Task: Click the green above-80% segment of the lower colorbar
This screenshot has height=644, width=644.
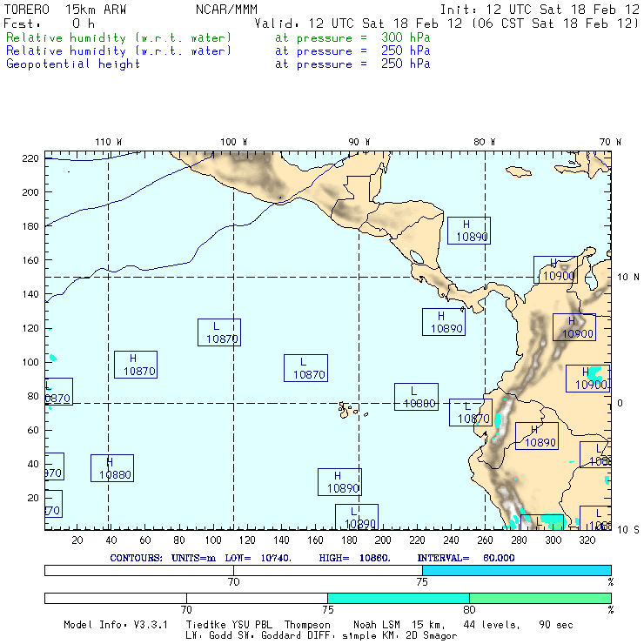Action: point(540,598)
